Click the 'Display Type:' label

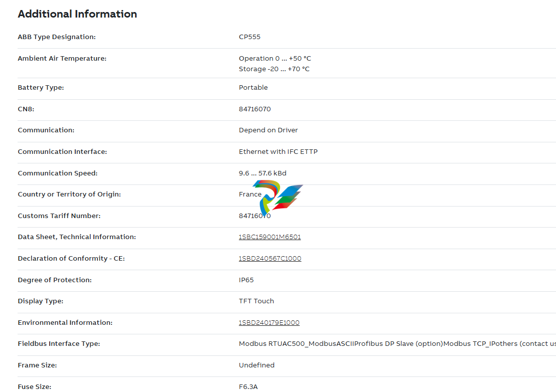[x=41, y=301]
